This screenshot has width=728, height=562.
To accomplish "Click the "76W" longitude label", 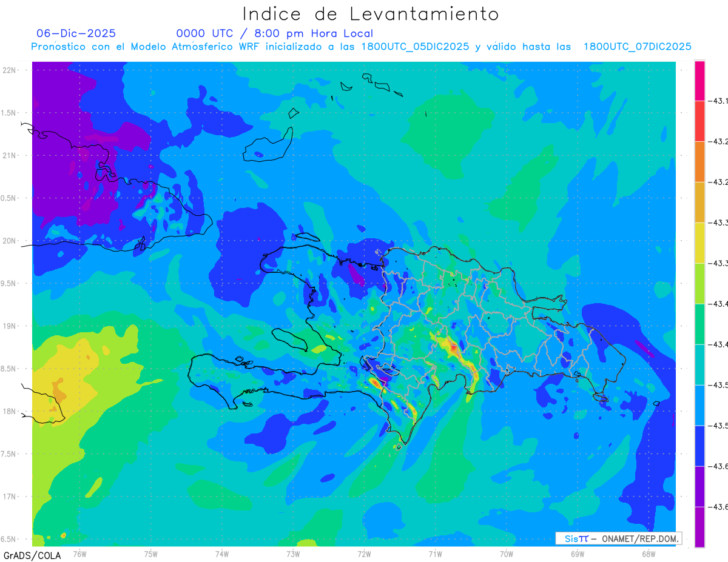I will pyautogui.click(x=79, y=554).
